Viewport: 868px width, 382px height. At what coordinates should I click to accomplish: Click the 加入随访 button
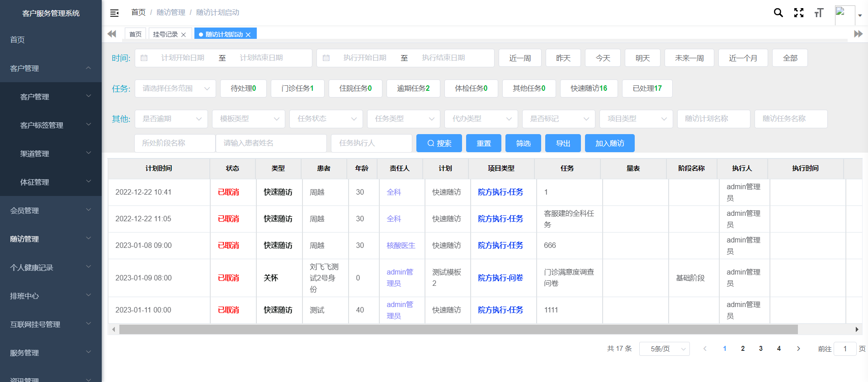[610, 143]
